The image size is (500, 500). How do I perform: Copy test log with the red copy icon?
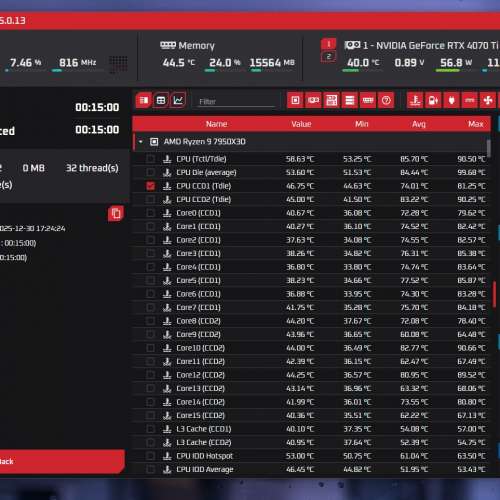click(x=116, y=214)
